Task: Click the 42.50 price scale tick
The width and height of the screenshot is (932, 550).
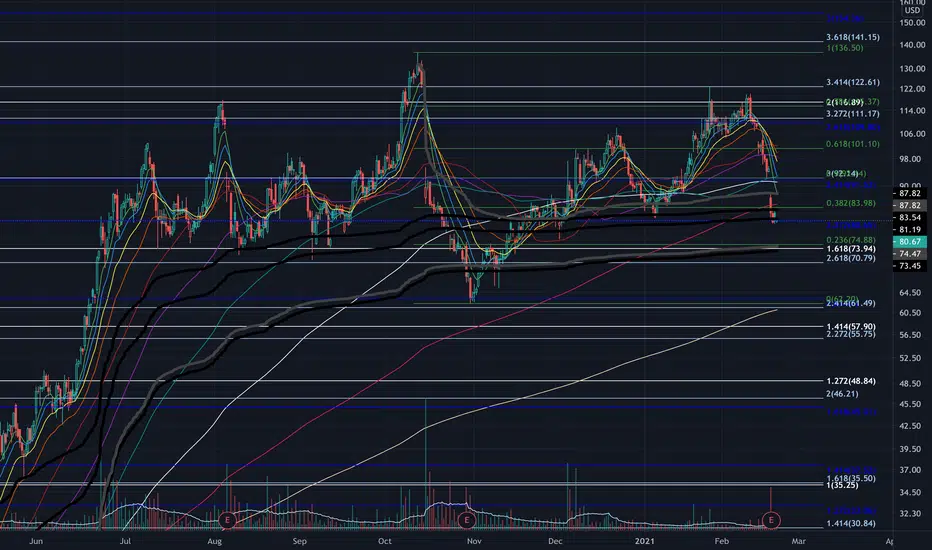Action: click(x=912, y=426)
